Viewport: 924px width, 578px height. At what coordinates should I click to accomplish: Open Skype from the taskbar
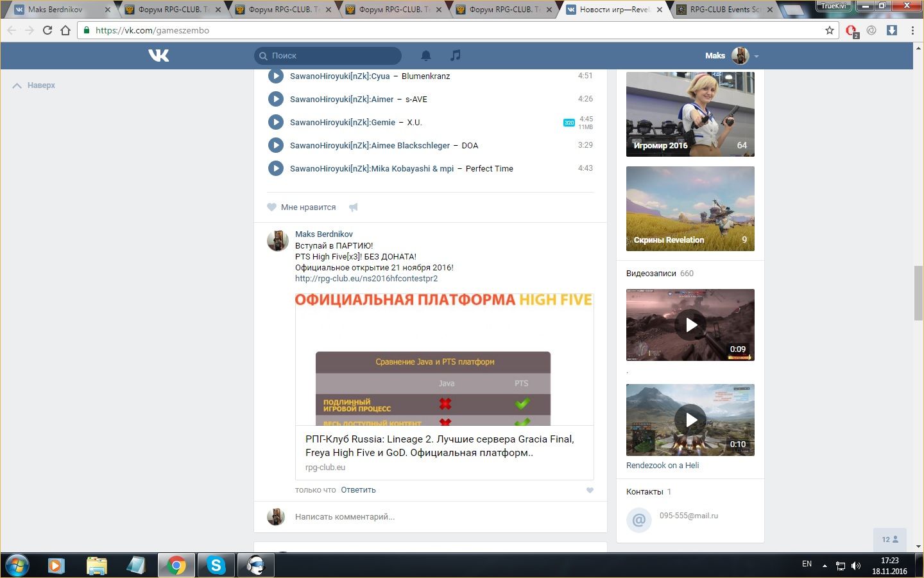click(x=216, y=566)
